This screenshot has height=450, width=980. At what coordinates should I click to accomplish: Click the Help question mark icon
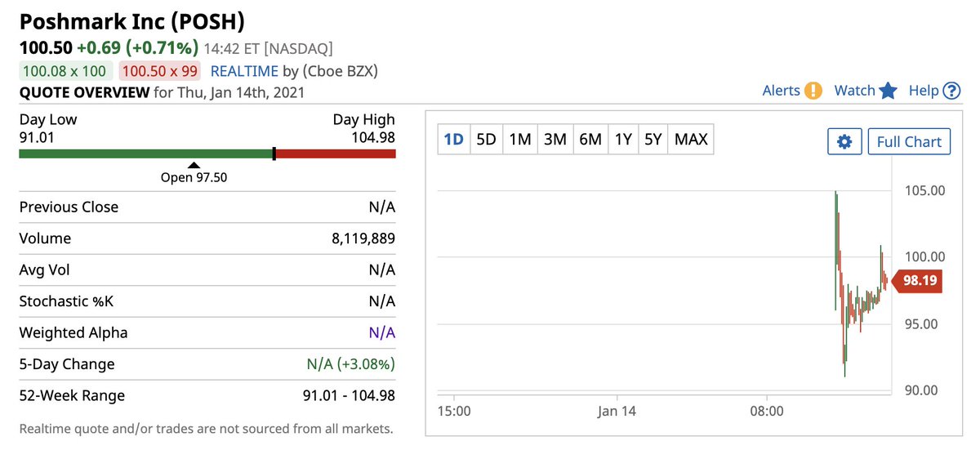[951, 91]
